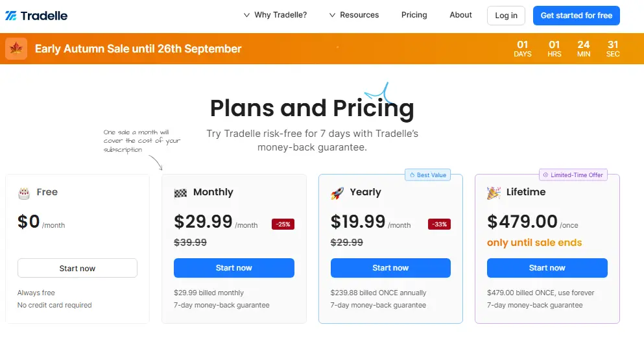The image size is (644, 351).
Task: Click the rocket icon beside Yearly
Action: tap(337, 193)
